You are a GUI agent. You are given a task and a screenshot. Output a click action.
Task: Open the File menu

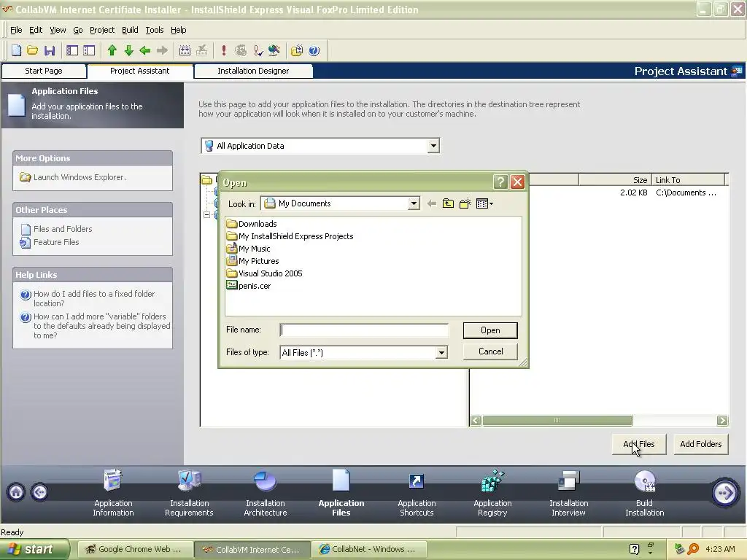(x=16, y=30)
